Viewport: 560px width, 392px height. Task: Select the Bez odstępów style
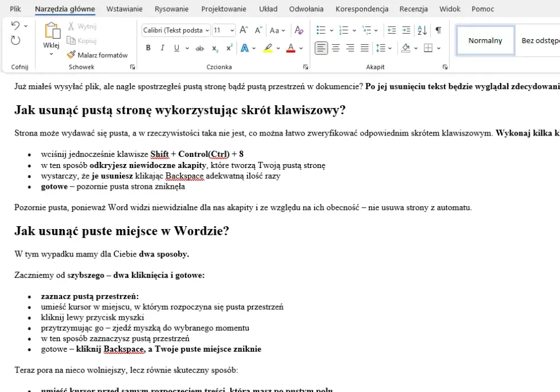[x=539, y=40]
